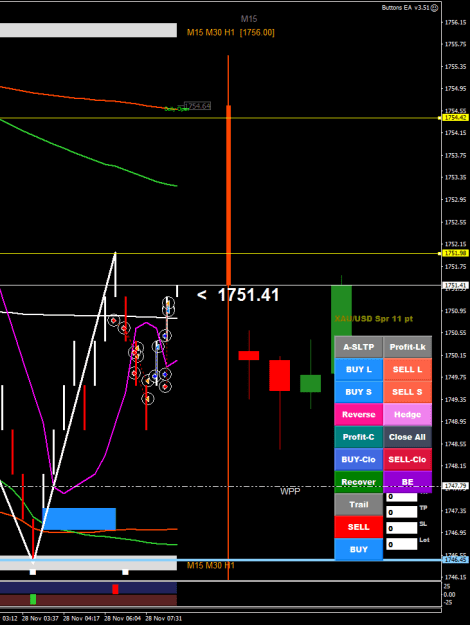Open a market buy with bottom BUY button
Screen dimensions: 470x625
(x=358, y=549)
